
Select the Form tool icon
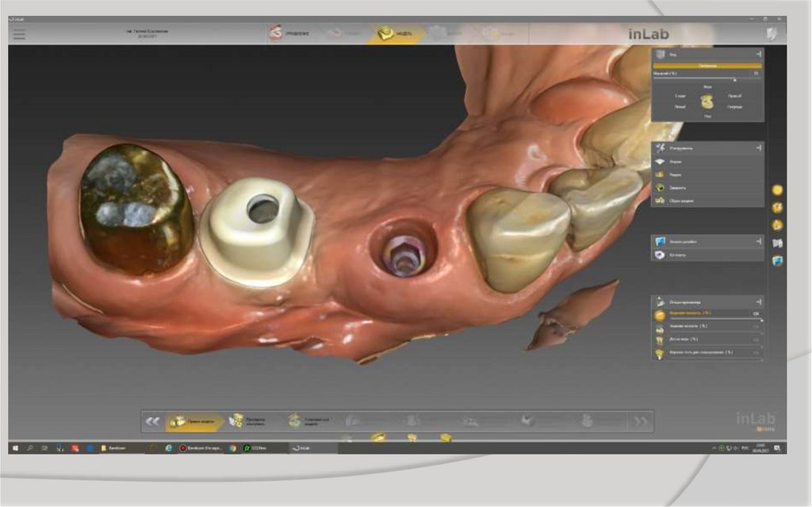[660, 162]
